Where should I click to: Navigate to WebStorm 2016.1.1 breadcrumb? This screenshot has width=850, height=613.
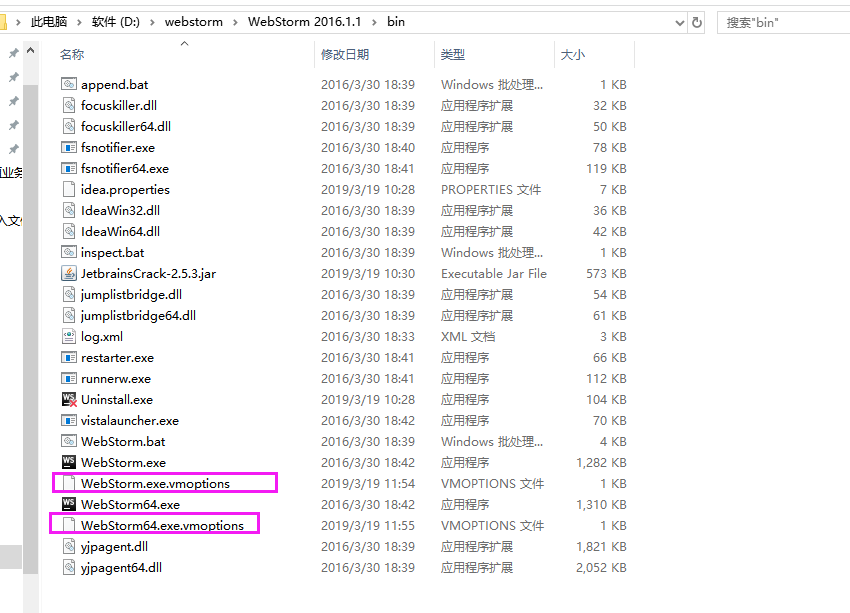click(304, 22)
